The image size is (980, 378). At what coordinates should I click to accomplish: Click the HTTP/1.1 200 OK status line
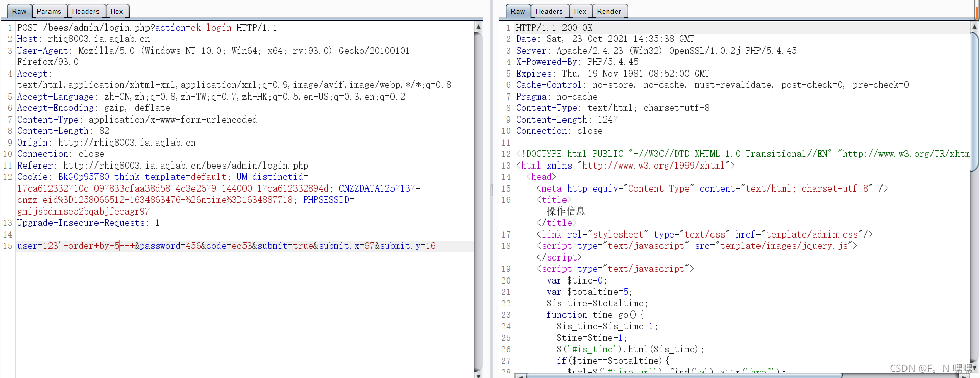[554, 28]
